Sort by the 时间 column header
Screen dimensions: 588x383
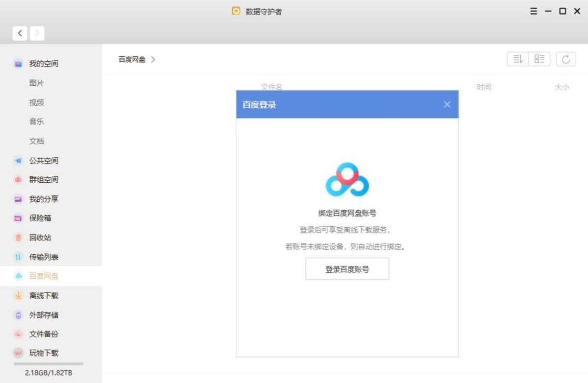(x=484, y=87)
